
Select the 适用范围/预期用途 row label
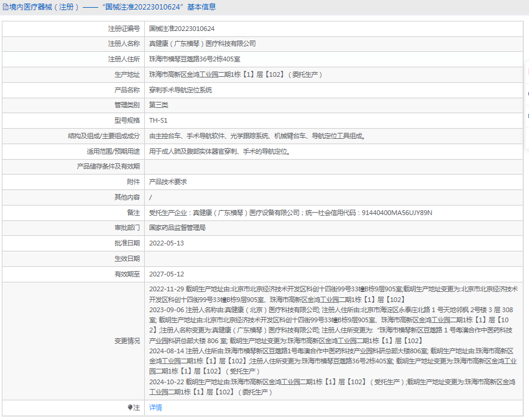pyautogui.click(x=113, y=151)
